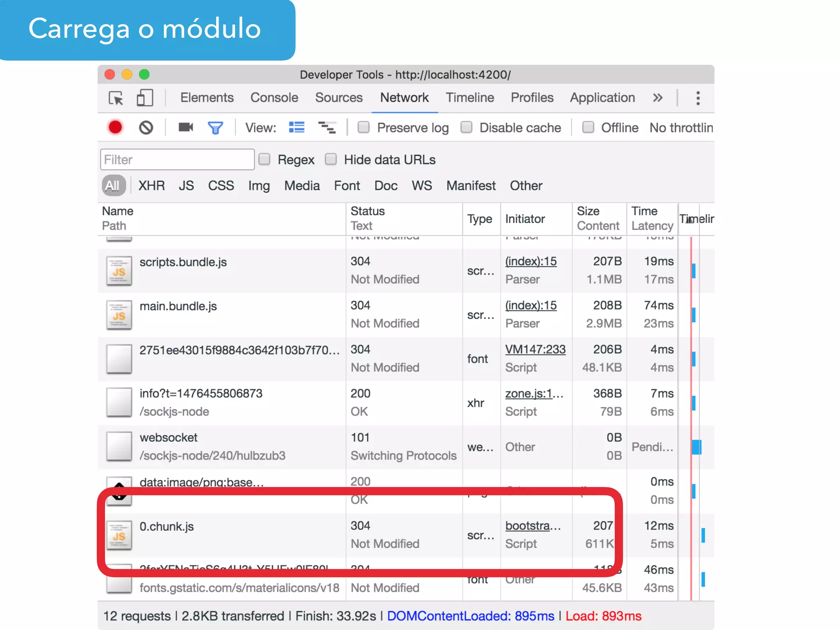This screenshot has height=630, width=840.
Task: Open the No throttling dropdown
Action: coord(681,128)
